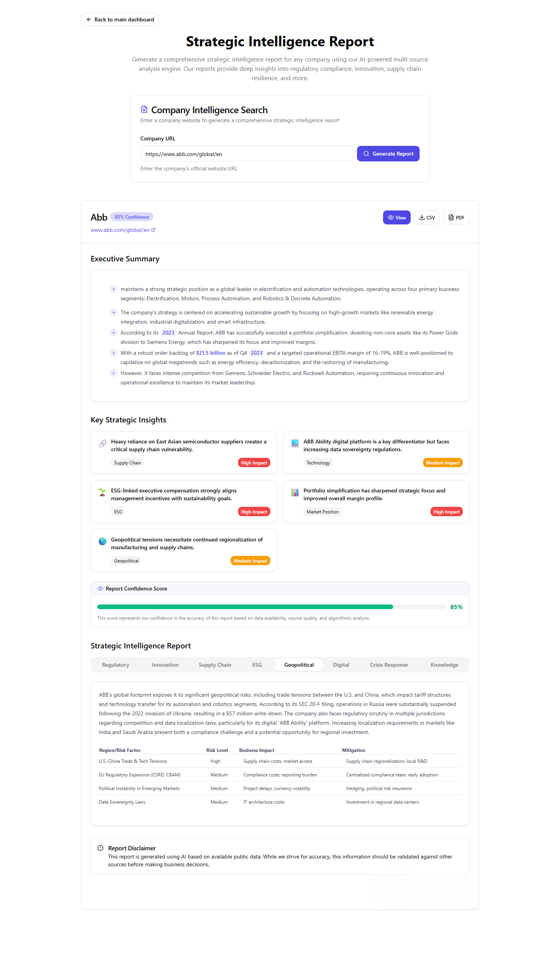Click Back to main dashboard

(x=119, y=19)
